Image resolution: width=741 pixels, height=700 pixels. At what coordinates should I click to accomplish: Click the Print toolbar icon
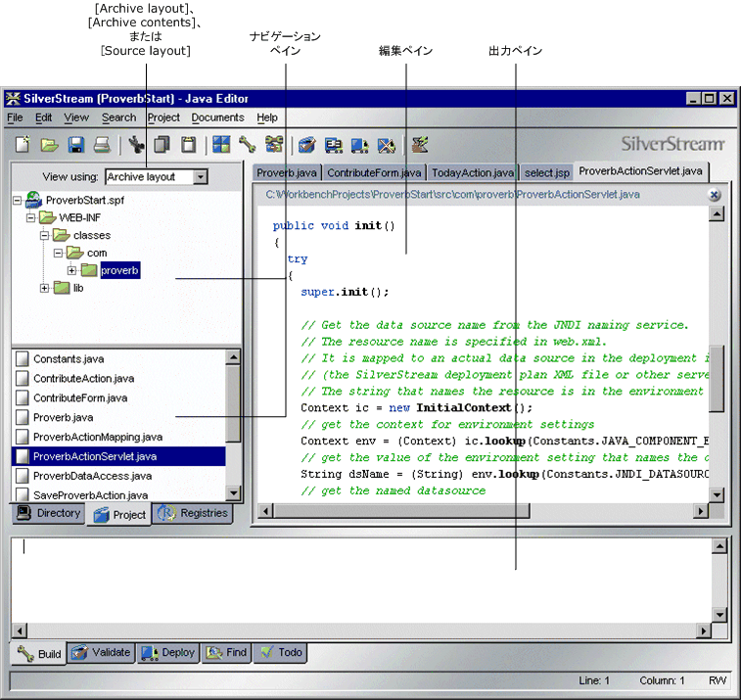(102, 145)
